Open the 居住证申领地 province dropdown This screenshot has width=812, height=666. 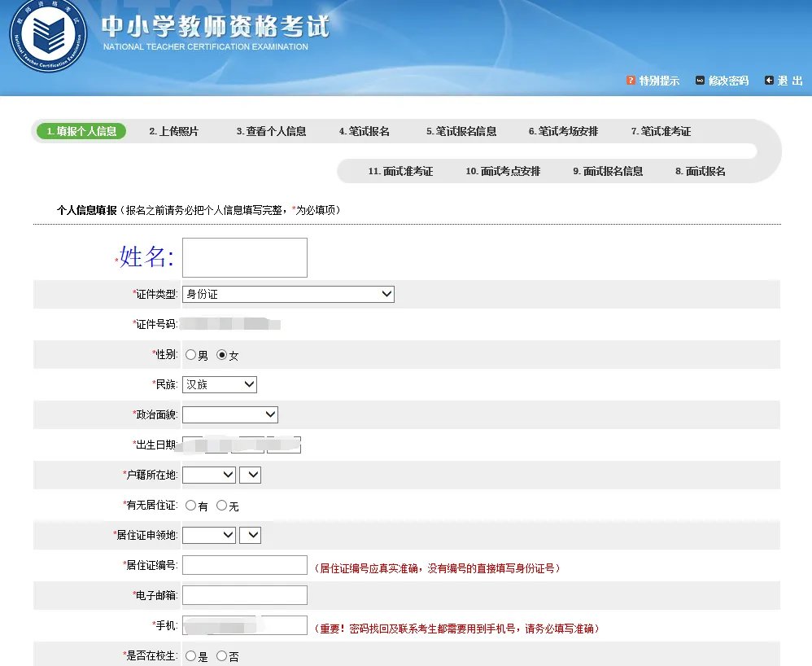point(208,535)
